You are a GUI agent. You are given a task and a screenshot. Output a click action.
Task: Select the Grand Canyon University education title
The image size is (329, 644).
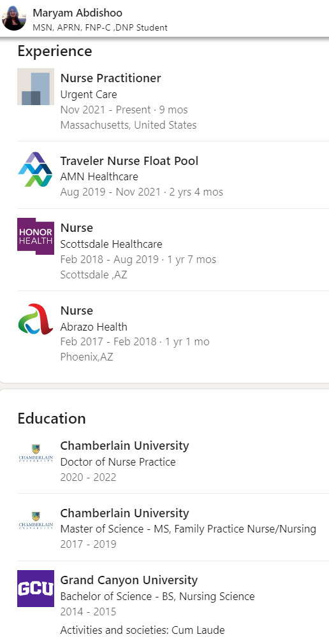(129, 580)
